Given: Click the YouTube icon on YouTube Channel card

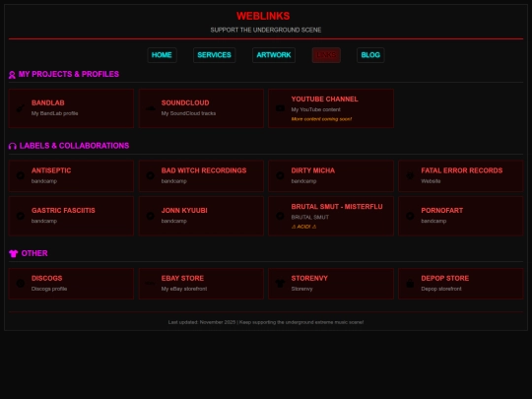Looking at the screenshot, I should 280,108.
